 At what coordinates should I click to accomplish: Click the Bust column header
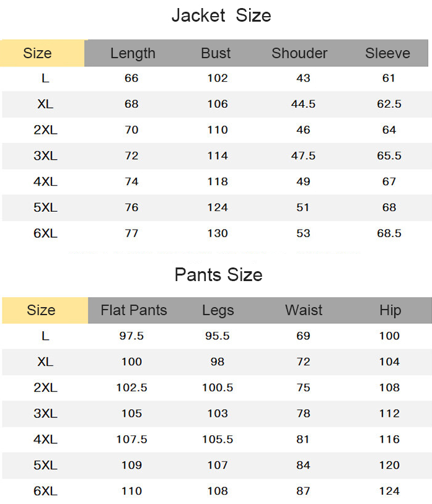pos(216,53)
